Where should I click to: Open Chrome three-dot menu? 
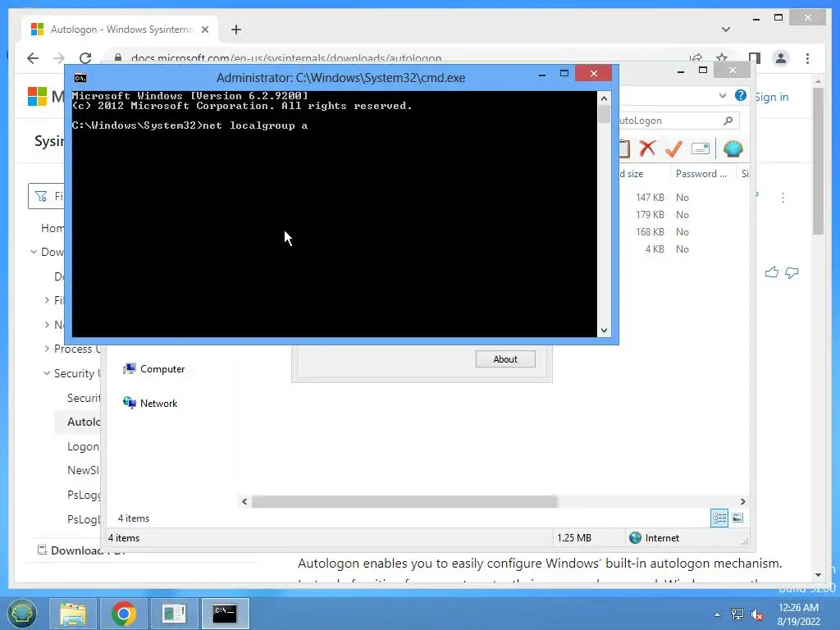tap(807, 58)
